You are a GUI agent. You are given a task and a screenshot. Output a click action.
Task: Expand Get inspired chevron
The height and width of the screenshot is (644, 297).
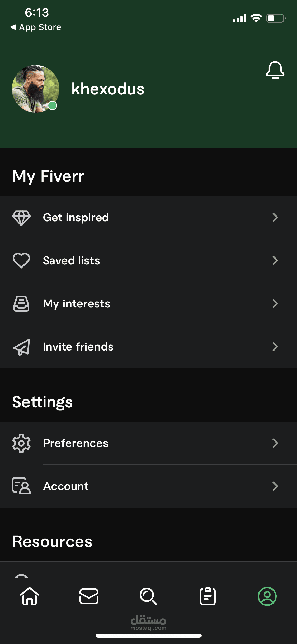tap(275, 217)
